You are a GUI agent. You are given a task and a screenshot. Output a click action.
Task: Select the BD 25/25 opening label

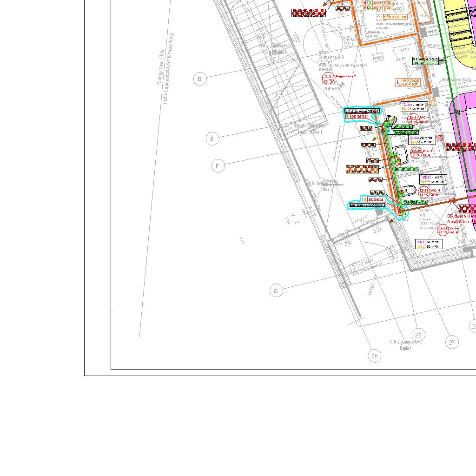pyautogui.click(x=374, y=199)
